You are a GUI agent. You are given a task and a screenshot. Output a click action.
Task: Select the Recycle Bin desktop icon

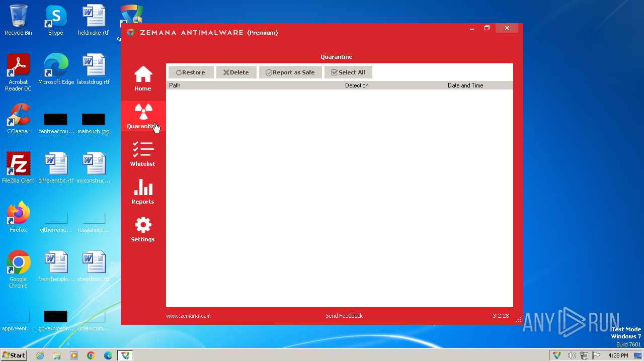pyautogui.click(x=18, y=20)
